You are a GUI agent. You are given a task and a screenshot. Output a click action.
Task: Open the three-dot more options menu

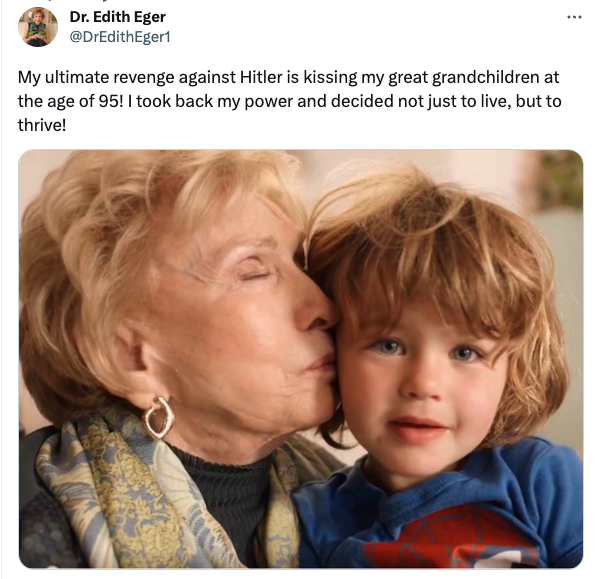(x=574, y=17)
